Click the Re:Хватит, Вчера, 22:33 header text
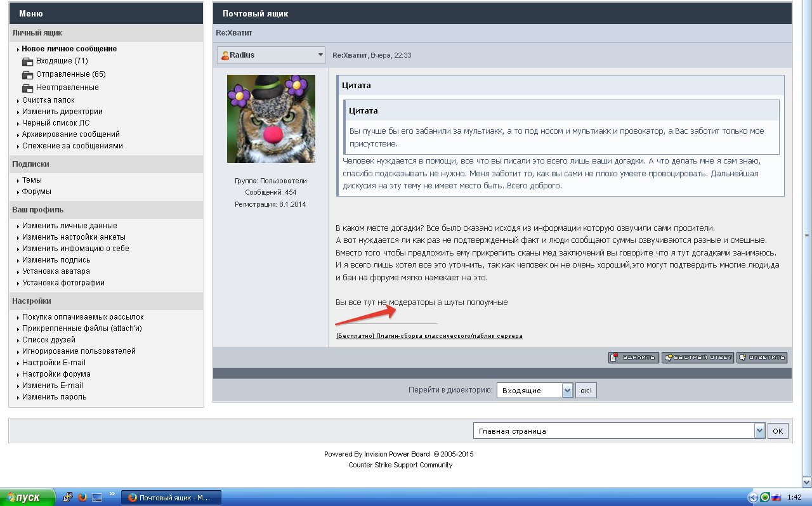This screenshot has height=506, width=812. click(x=372, y=55)
